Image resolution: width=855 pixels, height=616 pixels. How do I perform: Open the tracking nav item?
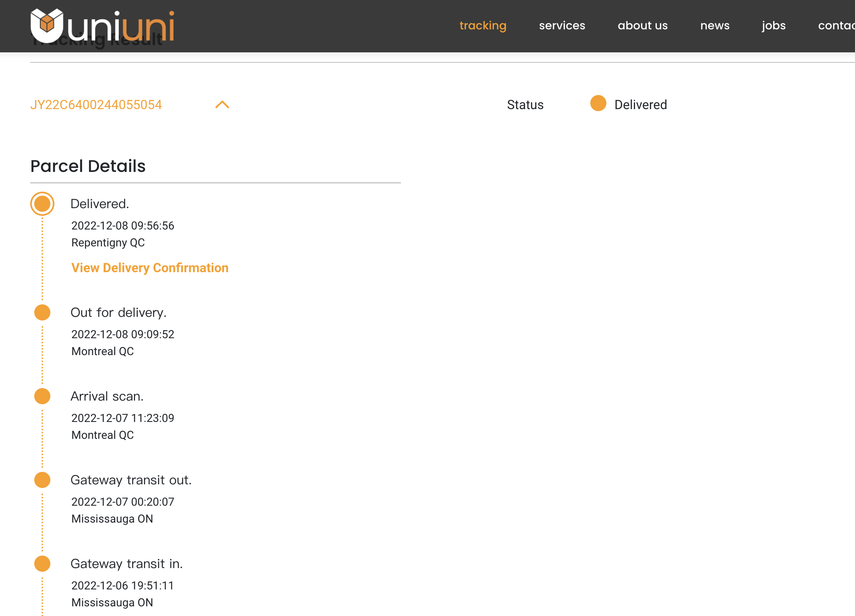tap(483, 25)
